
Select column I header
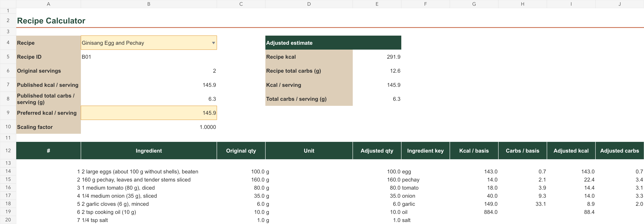pos(571,4)
